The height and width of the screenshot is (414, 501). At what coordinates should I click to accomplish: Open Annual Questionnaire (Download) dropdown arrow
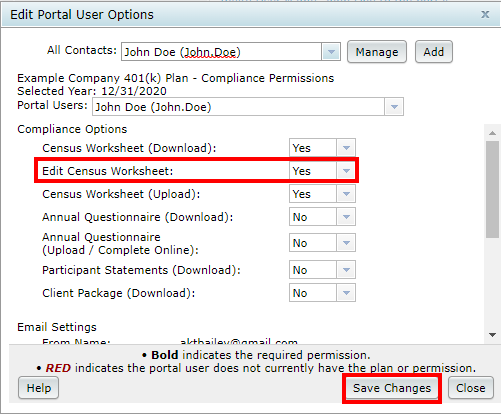346,217
